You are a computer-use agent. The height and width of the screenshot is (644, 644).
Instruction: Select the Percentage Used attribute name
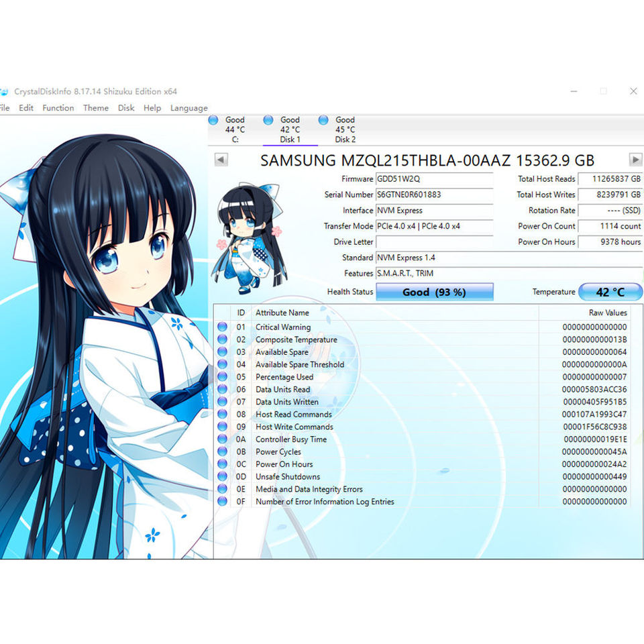pos(284,377)
